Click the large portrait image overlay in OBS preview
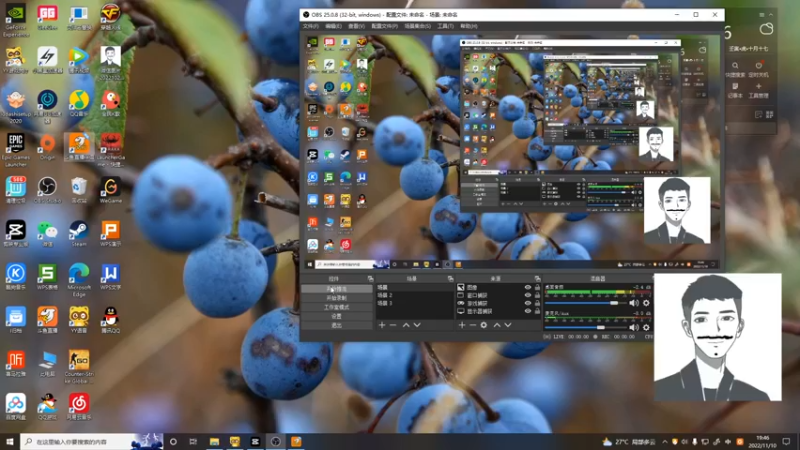The image size is (800, 450). 677,210
